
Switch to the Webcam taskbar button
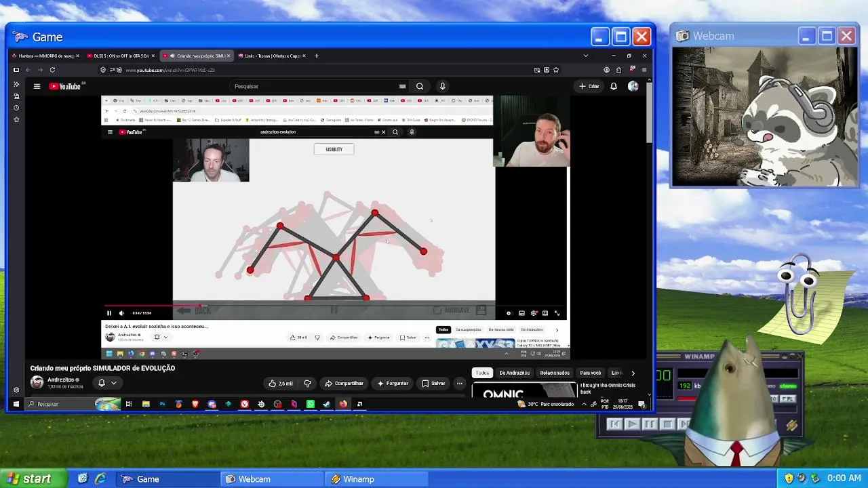[x=271, y=479]
